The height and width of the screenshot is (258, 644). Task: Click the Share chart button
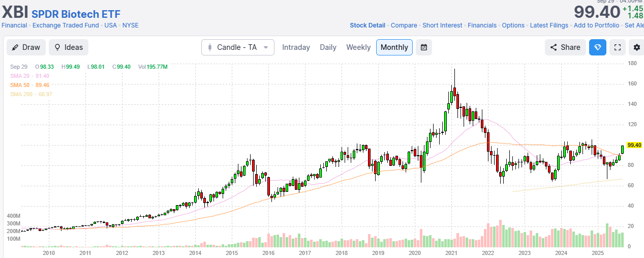click(x=565, y=47)
